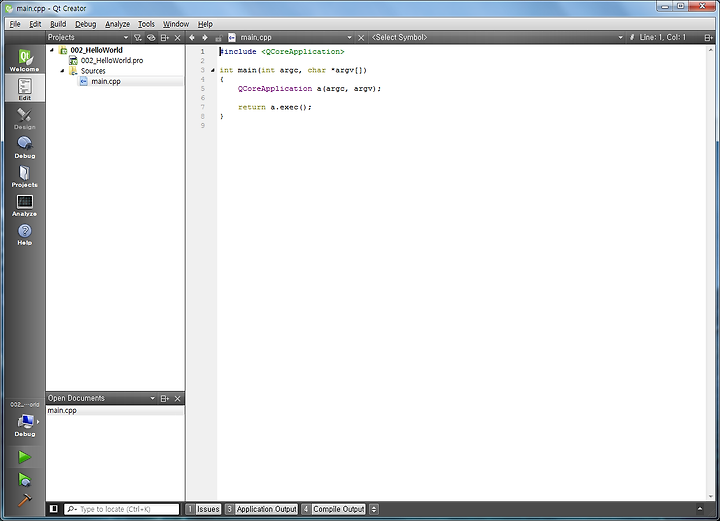Open Help mode
The width and height of the screenshot is (720, 521).
[x=25, y=234]
